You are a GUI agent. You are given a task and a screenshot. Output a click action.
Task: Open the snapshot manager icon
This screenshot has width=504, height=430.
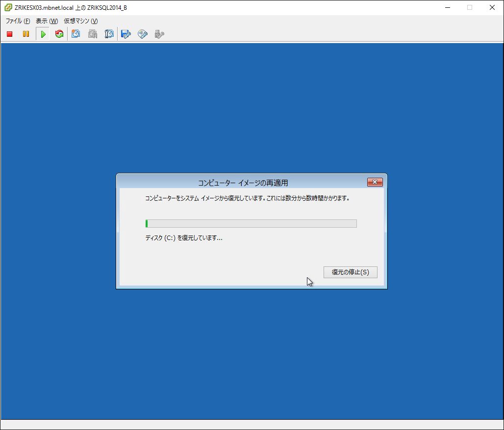109,34
